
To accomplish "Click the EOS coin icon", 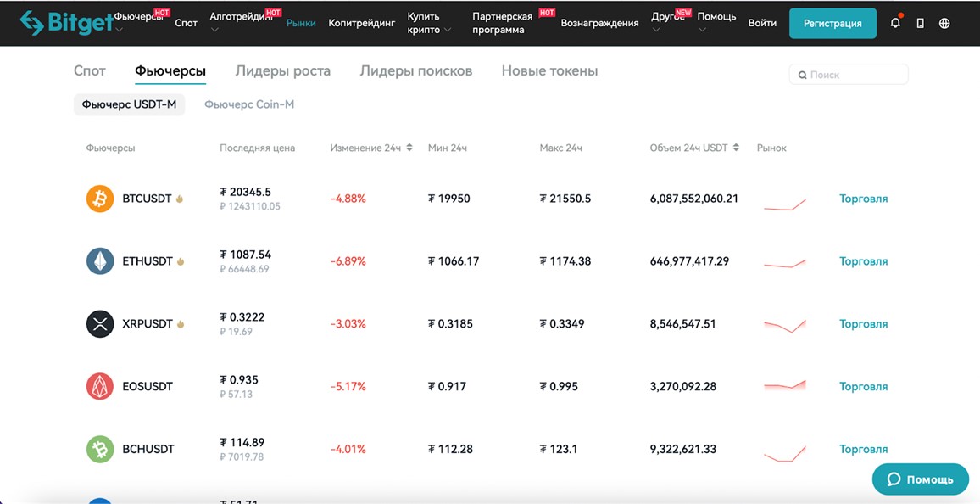I will pyautogui.click(x=100, y=386).
